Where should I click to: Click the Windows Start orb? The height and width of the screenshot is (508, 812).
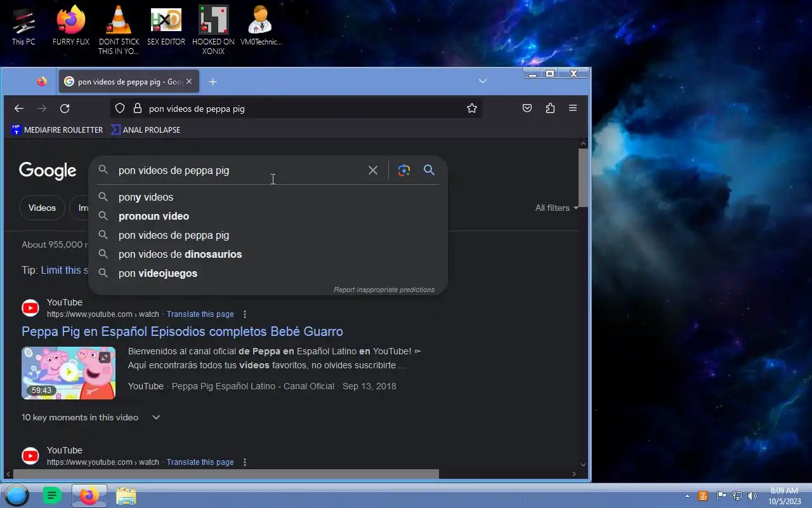pos(16,495)
